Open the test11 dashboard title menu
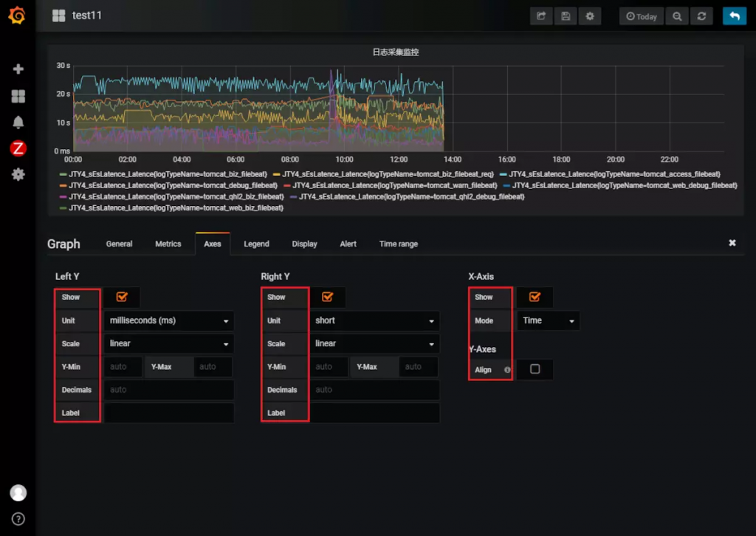The height and width of the screenshot is (536, 756). click(87, 16)
